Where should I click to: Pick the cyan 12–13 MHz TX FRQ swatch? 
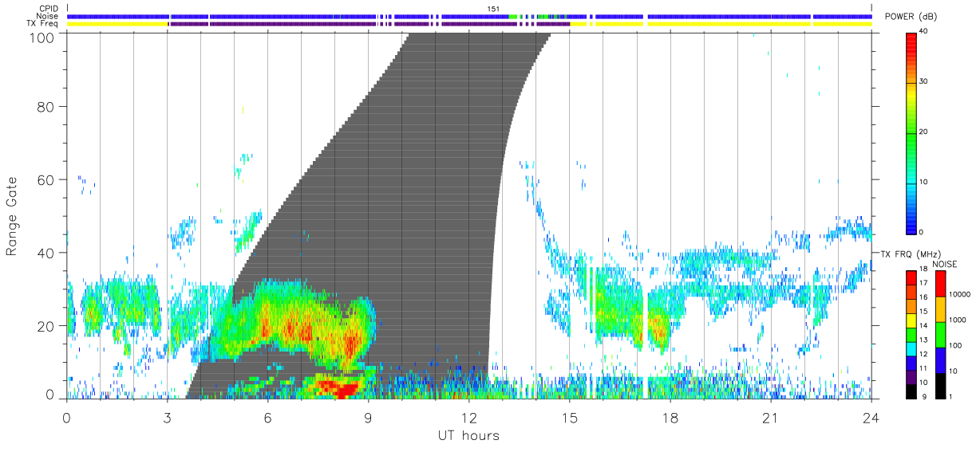(x=911, y=348)
